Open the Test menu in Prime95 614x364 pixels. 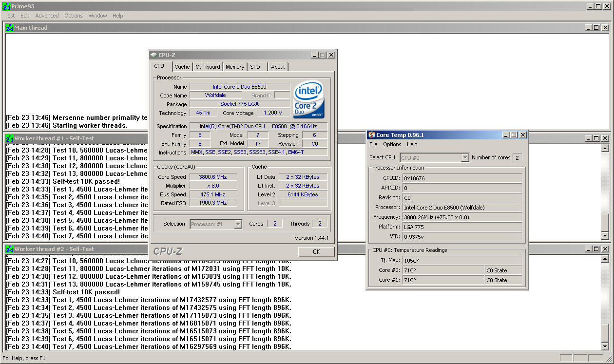10,16
